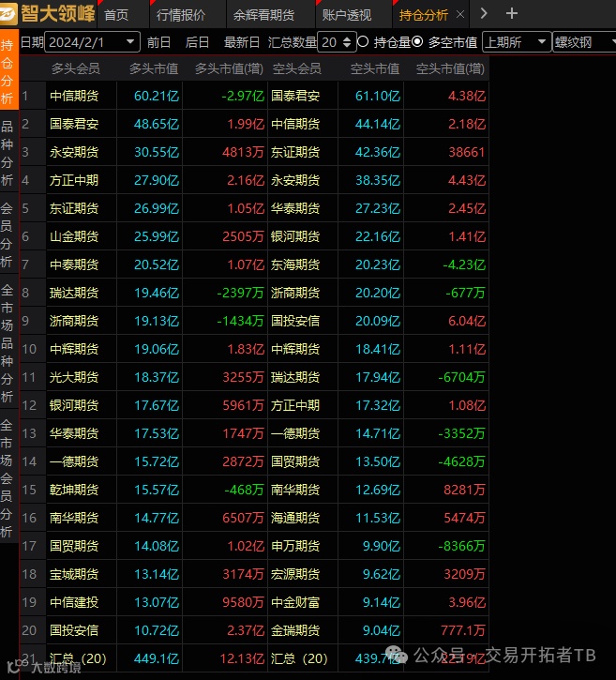This screenshot has width=616, height=680.
Task: Switch to the 账户透视 tab
Action: pyautogui.click(x=346, y=15)
